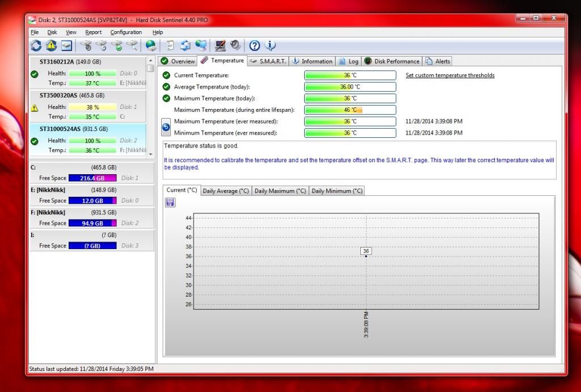Click the green check icon for ST3160212A
Viewport: 581px width, 392px height.
pyautogui.click(x=35, y=74)
